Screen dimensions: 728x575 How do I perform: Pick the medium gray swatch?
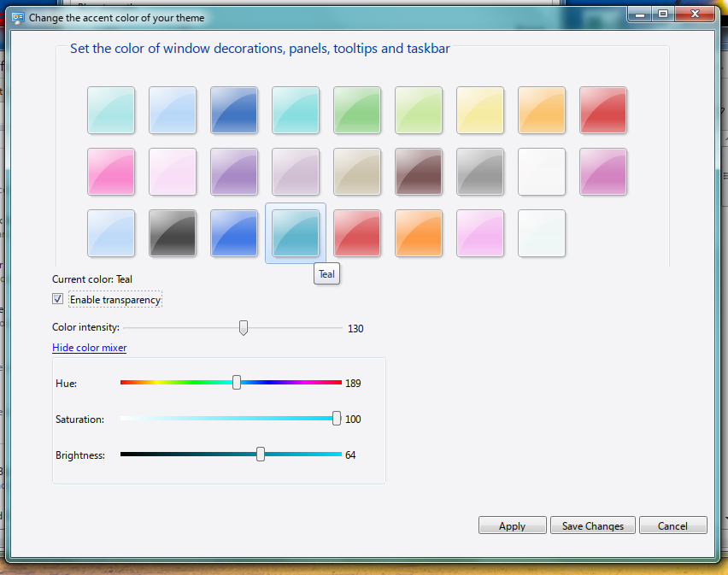(x=480, y=172)
